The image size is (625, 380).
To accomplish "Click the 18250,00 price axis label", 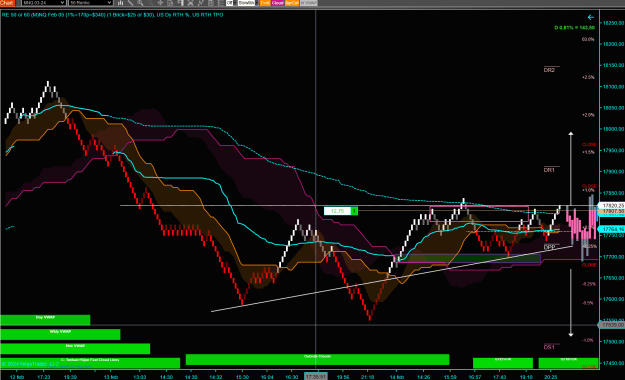I will [x=613, y=23].
